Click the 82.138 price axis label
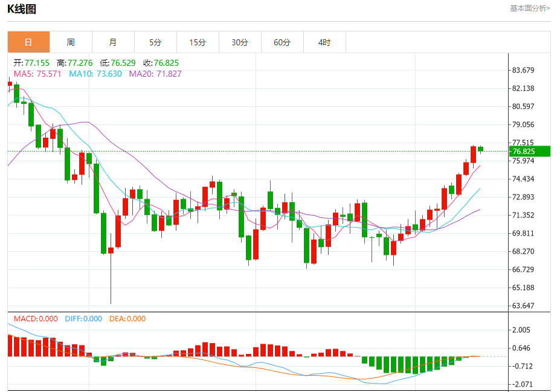560x392 pixels. point(523,88)
